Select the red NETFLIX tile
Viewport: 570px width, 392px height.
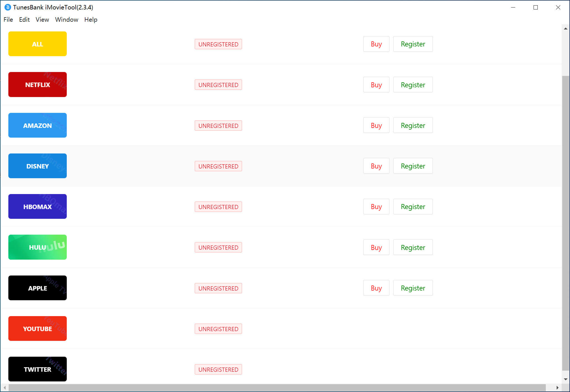38,85
